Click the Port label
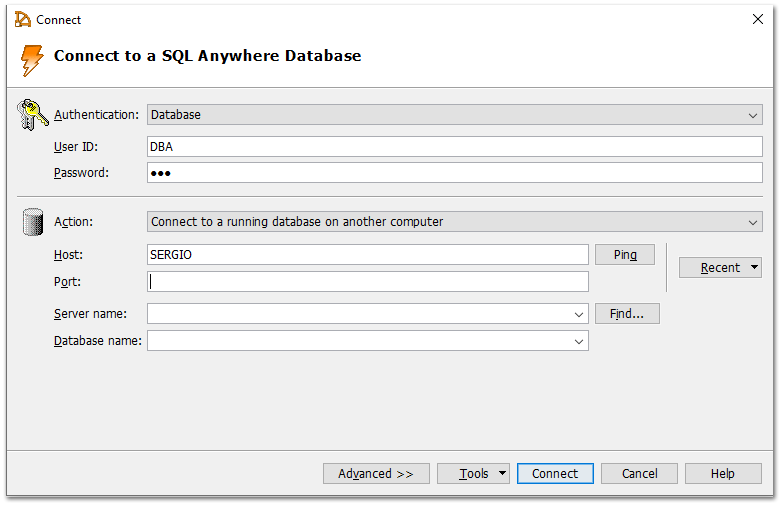Screen dimensions: 782x506 click(x=67, y=282)
